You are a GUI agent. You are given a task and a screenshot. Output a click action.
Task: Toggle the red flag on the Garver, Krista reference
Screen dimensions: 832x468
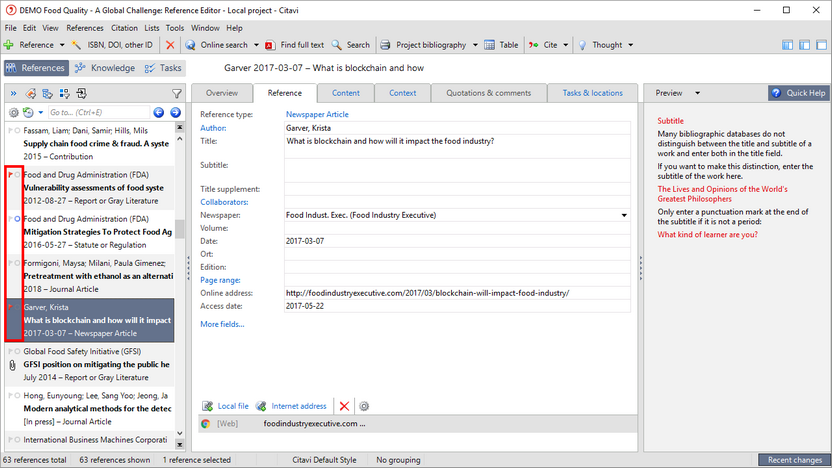click(x=10, y=307)
